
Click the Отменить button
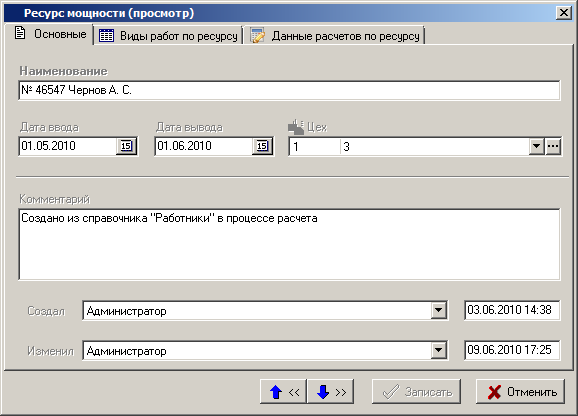pos(520,392)
